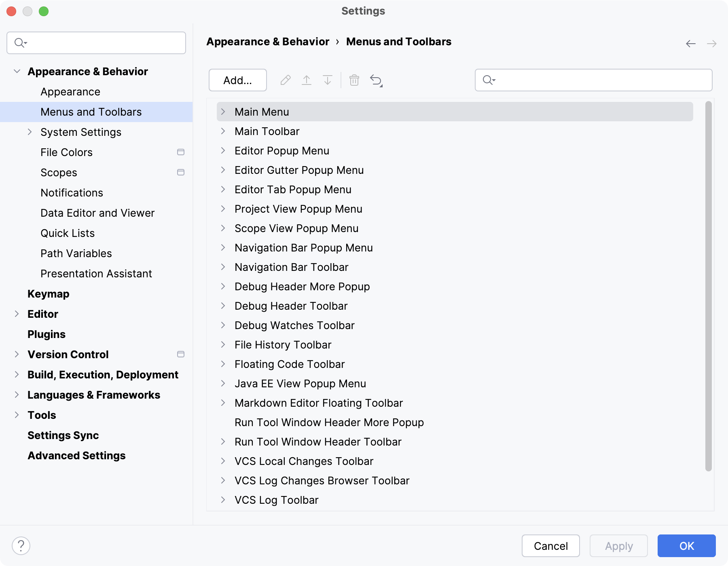Click the move up icon

tap(307, 80)
